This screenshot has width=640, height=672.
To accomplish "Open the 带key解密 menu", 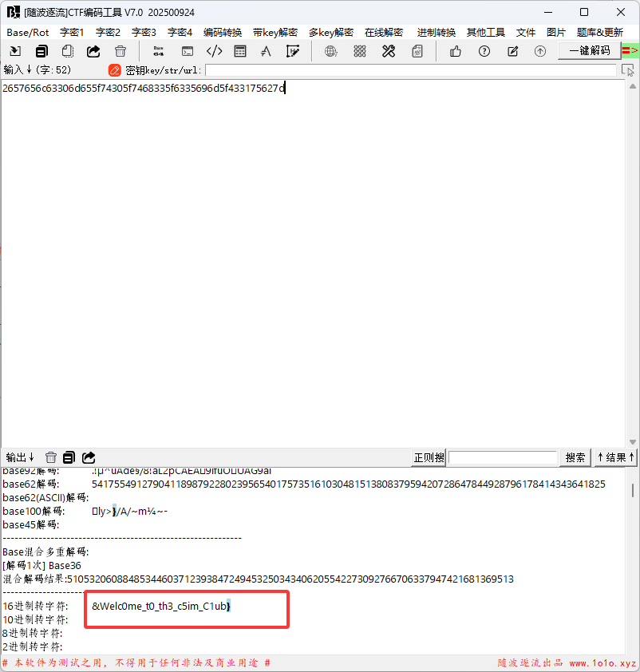I will pyautogui.click(x=275, y=33).
